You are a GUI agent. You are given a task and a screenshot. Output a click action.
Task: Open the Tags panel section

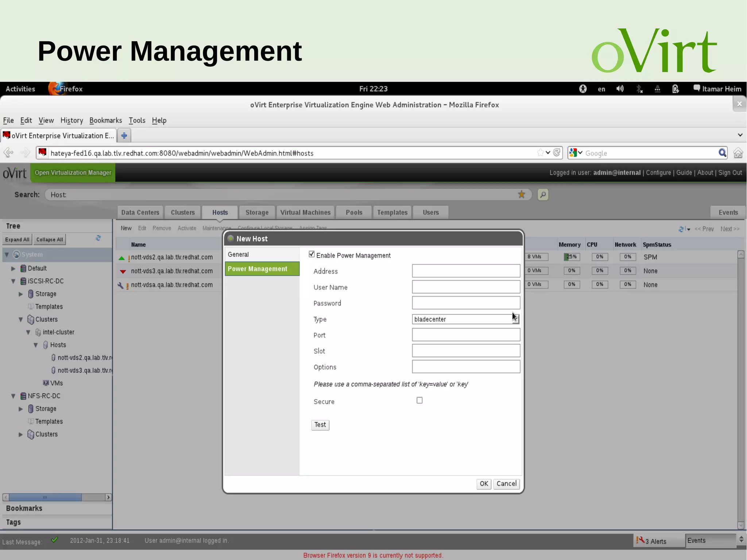[x=57, y=522]
